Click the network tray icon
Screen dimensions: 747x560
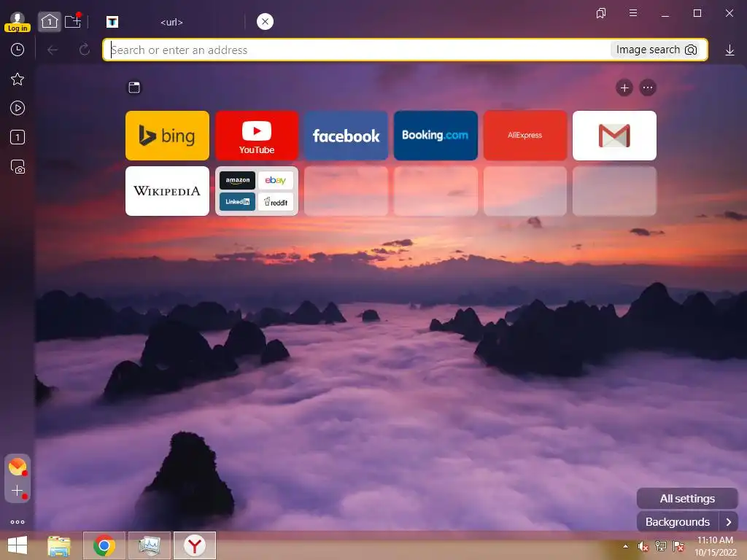(x=661, y=546)
